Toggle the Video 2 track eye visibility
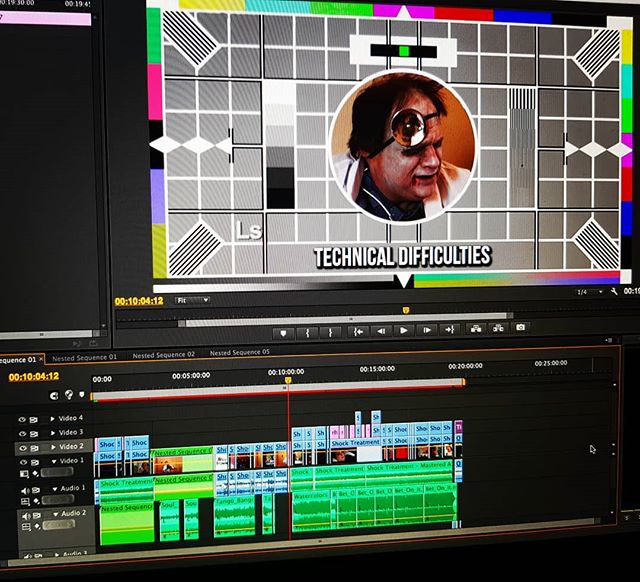The image size is (640, 582). [x=22, y=447]
